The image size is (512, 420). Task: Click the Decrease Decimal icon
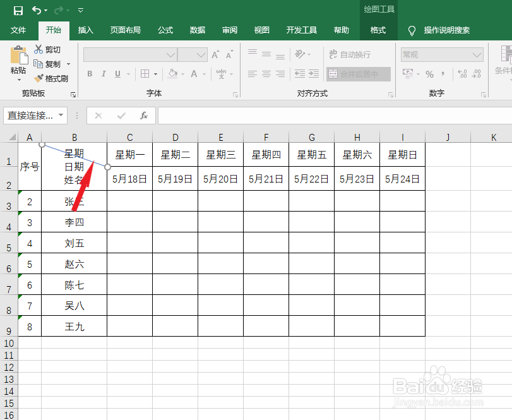click(477, 74)
